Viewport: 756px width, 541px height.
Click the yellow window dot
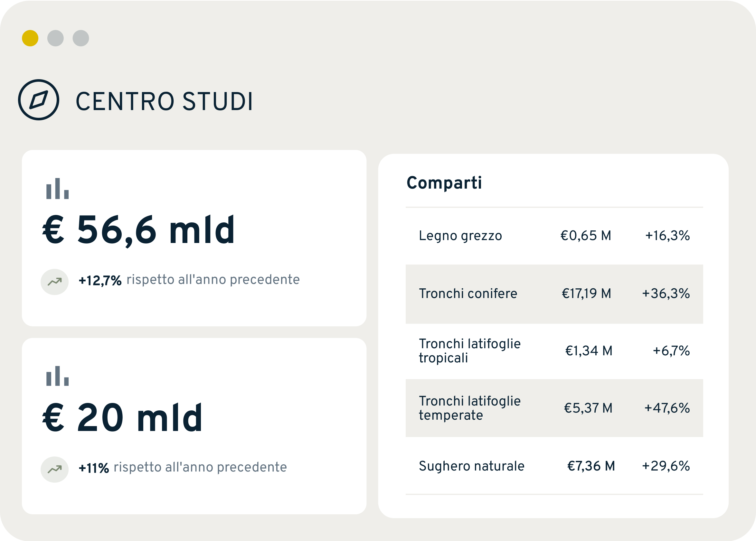point(30,38)
